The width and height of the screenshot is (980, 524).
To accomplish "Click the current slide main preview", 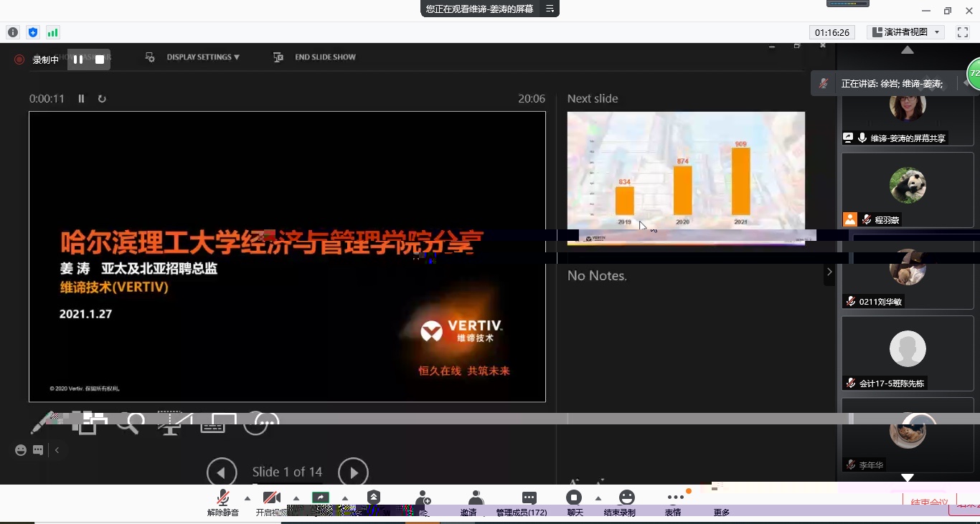I will [287, 257].
